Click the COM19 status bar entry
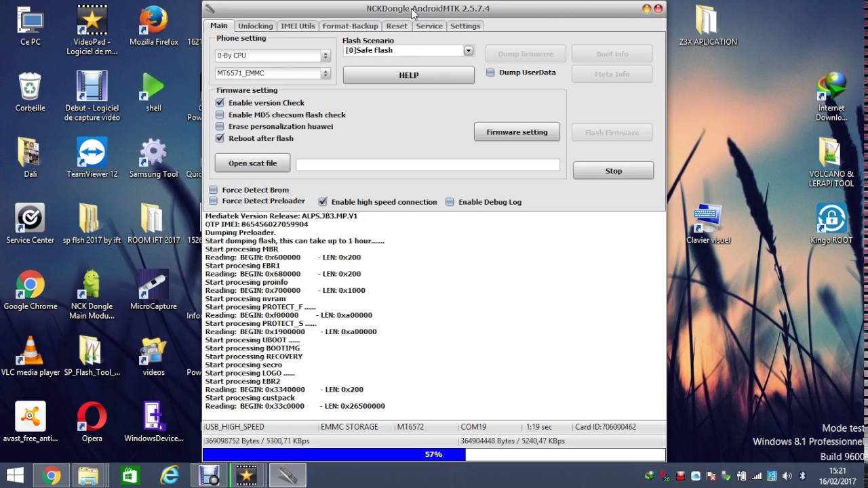868x488 pixels. click(x=473, y=427)
